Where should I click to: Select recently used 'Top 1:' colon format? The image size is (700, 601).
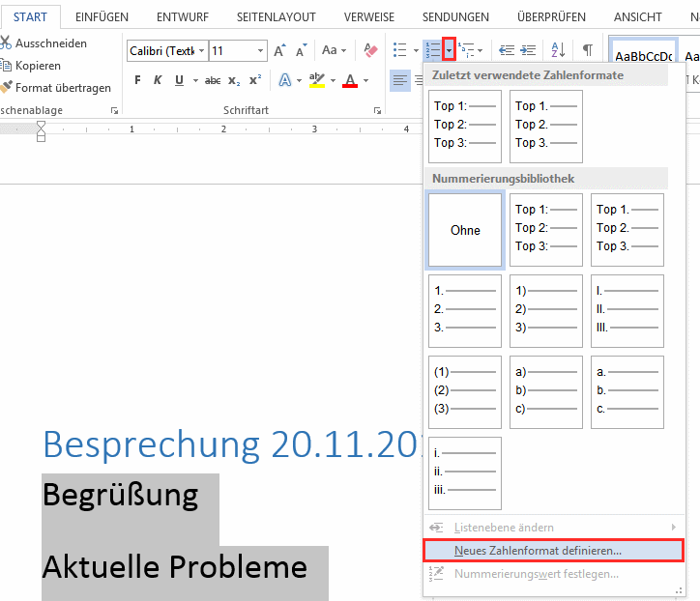point(465,127)
